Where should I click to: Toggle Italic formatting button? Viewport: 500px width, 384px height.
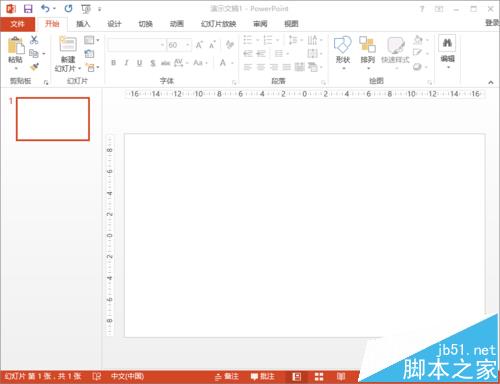click(x=126, y=63)
